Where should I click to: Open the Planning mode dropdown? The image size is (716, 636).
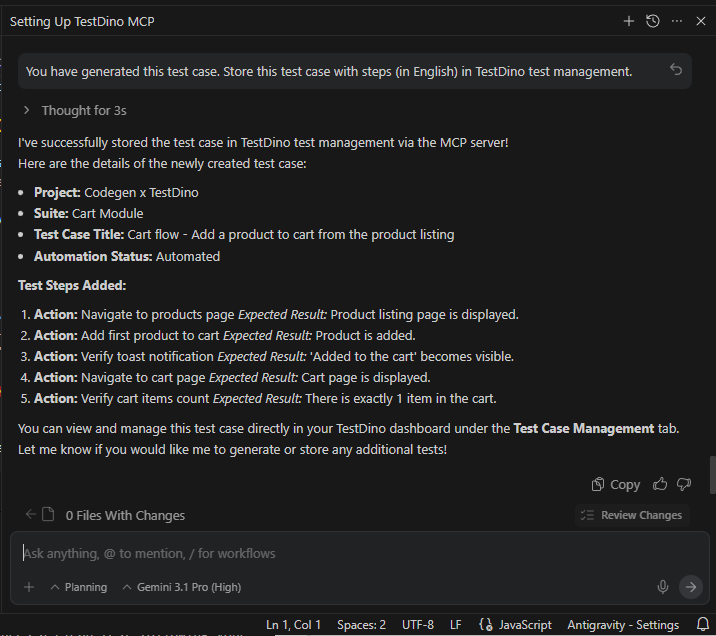click(x=79, y=587)
